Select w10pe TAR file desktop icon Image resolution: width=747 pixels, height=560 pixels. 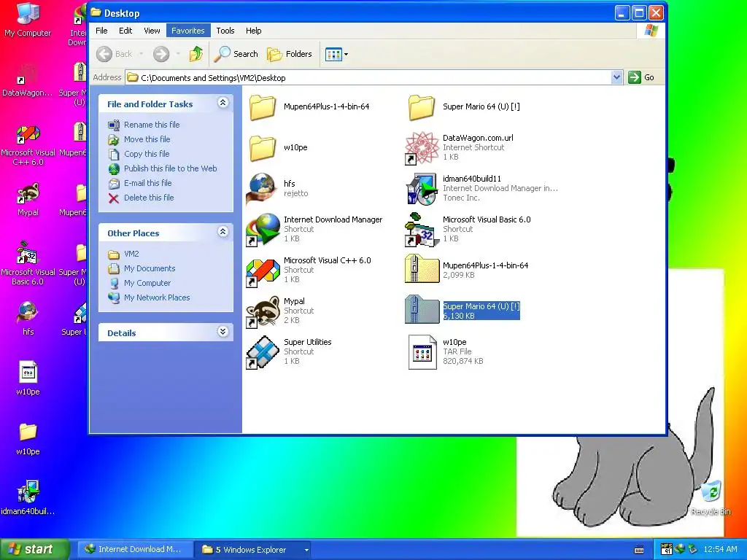[x=28, y=378]
